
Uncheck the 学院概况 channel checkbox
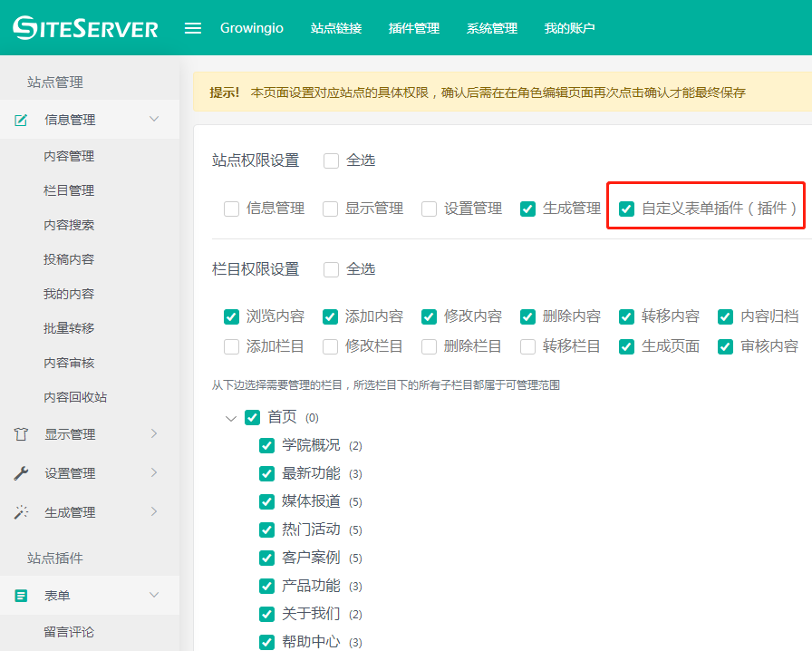click(x=266, y=445)
